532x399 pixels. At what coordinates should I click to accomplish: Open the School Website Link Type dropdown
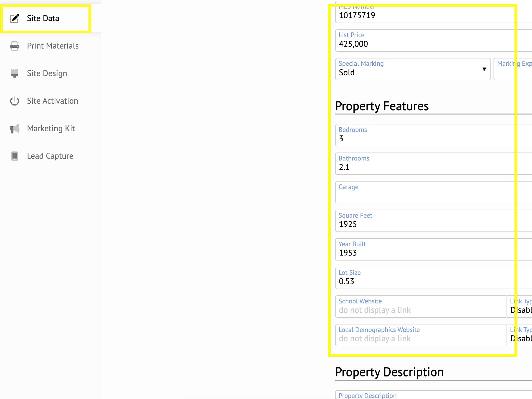click(x=520, y=306)
